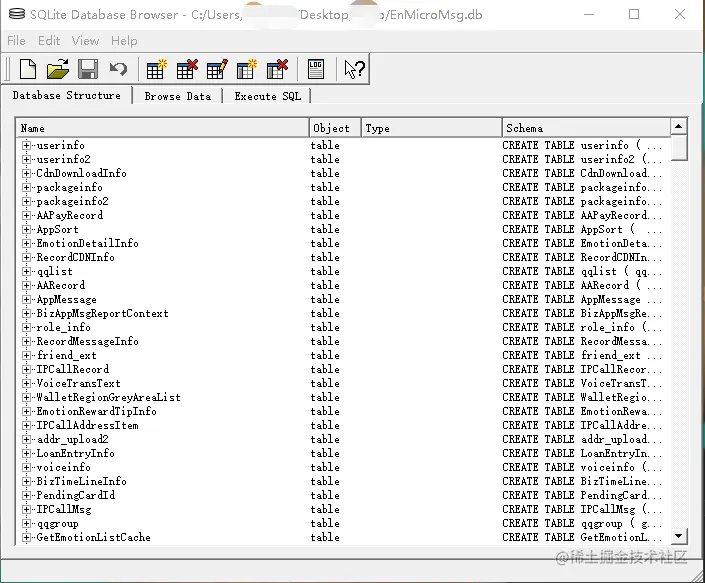Open the Edit menu
The height and width of the screenshot is (583, 705).
click(x=49, y=41)
